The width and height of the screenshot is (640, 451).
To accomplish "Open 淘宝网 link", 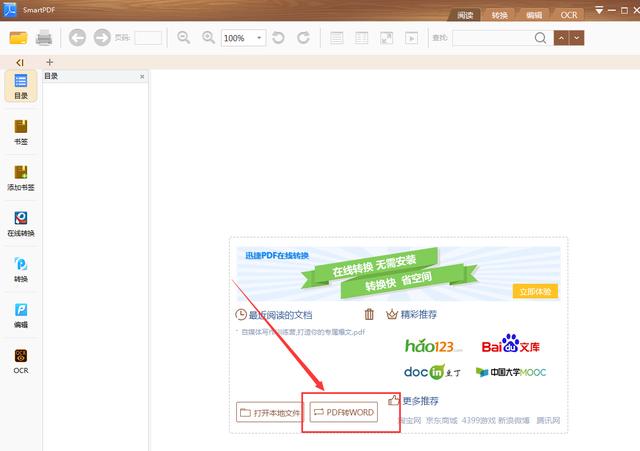I will [x=409, y=420].
